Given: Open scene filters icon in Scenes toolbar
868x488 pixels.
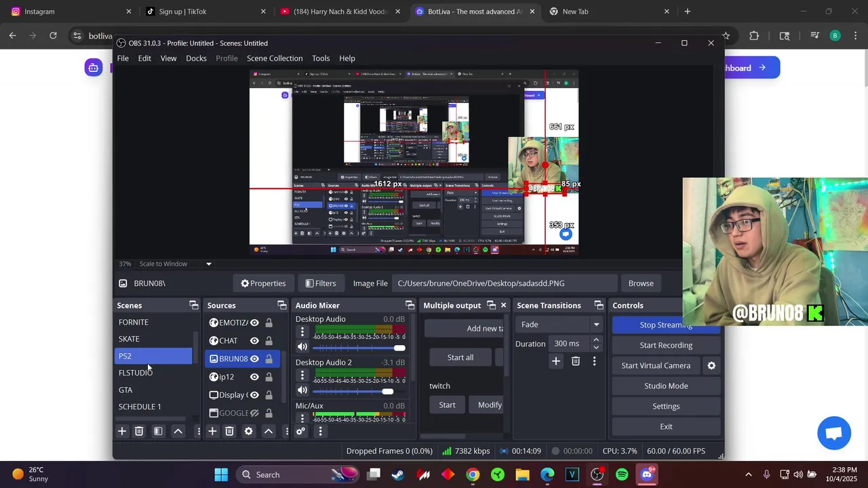Looking at the screenshot, I should (x=158, y=431).
